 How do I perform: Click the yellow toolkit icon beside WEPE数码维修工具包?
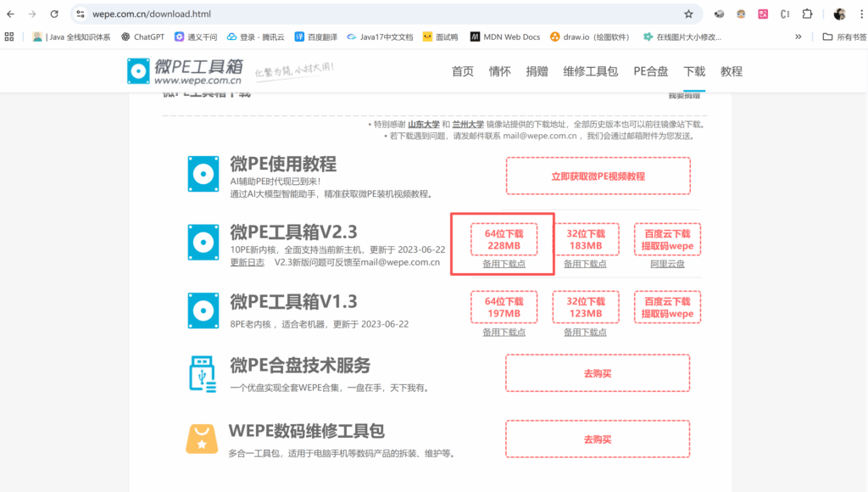point(202,439)
